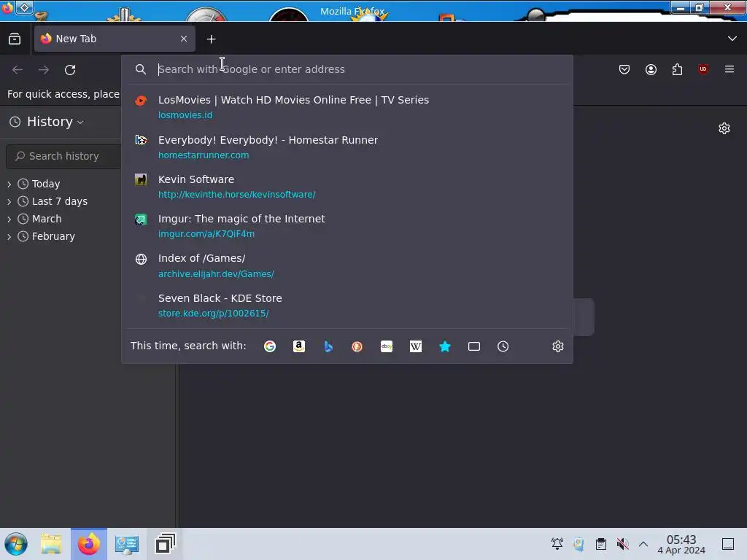The image size is (747, 560).
Task: Go forward with the forward arrow
Action: tap(44, 69)
